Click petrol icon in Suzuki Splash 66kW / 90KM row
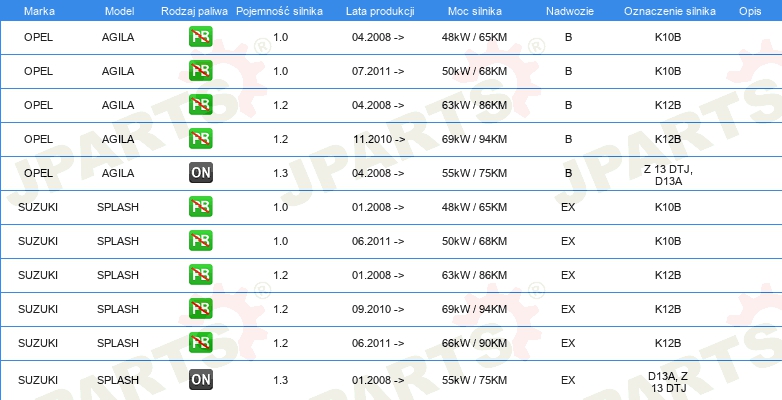782x400 pixels. (x=200, y=342)
